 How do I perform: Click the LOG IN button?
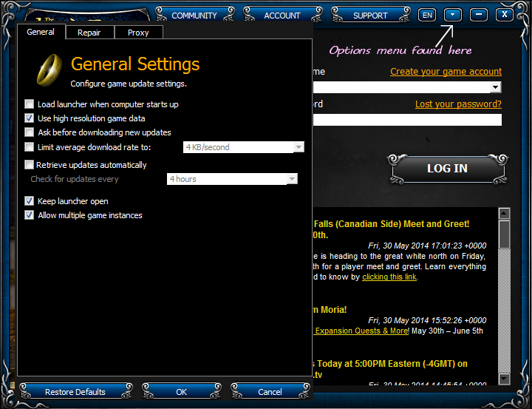(x=447, y=169)
